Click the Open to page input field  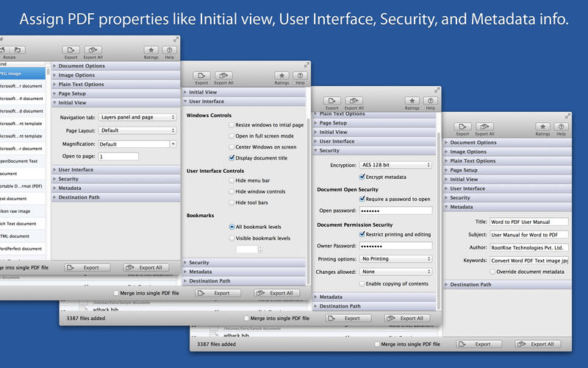pos(118,157)
